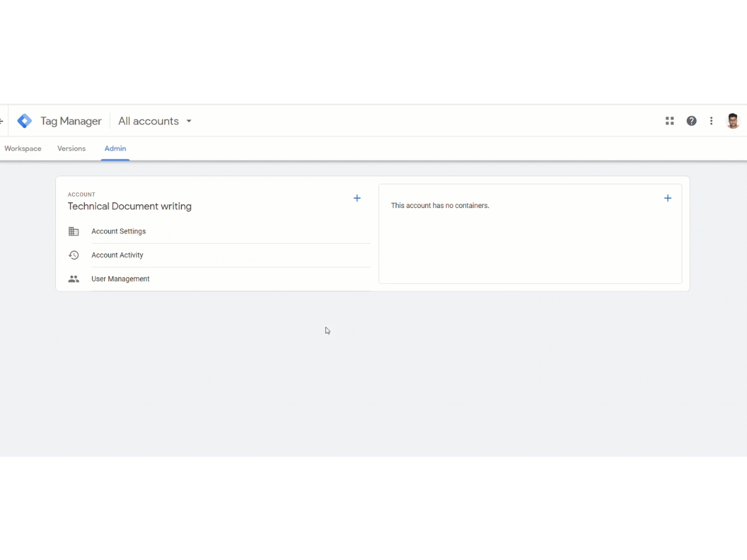The height and width of the screenshot is (560, 747).
Task: Open User Management
Action: coord(120,279)
